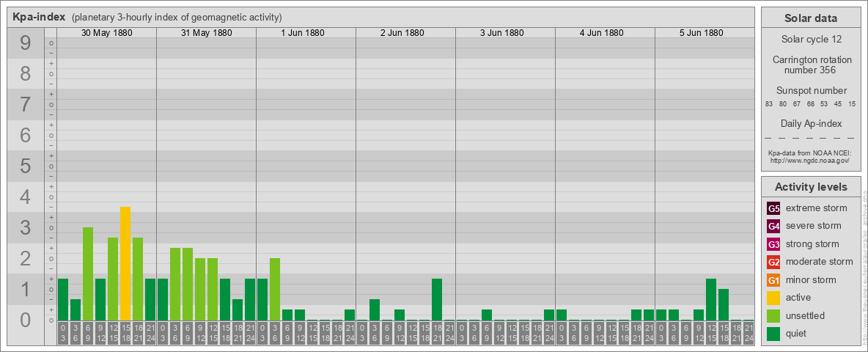Select the '1 Jun 1880' date header
Screen dimensions: 868x352
[303, 33]
